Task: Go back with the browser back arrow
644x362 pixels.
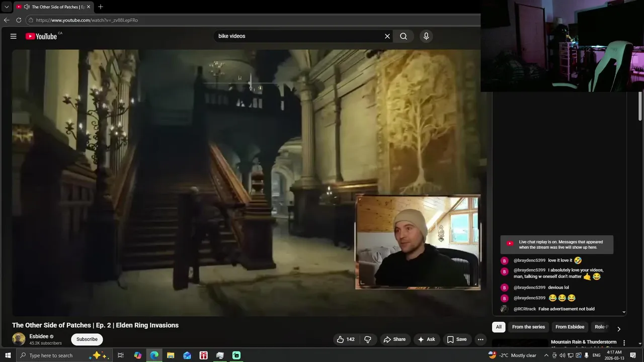Action: (x=7, y=20)
